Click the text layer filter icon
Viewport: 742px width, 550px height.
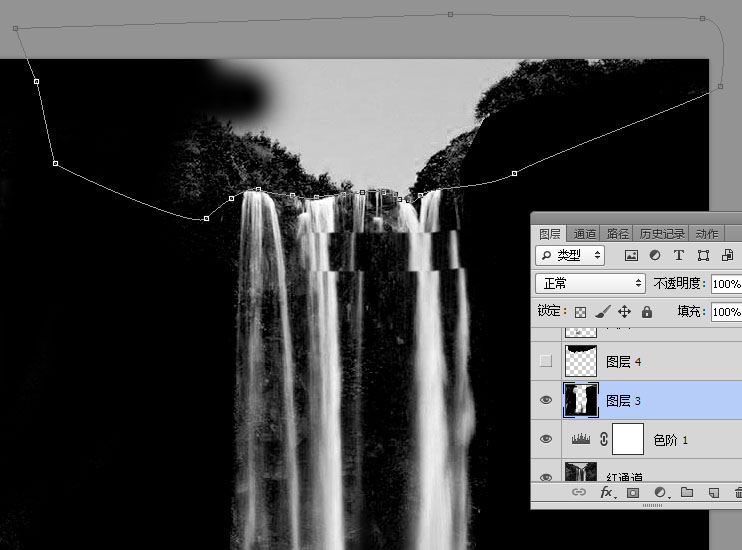coord(679,256)
